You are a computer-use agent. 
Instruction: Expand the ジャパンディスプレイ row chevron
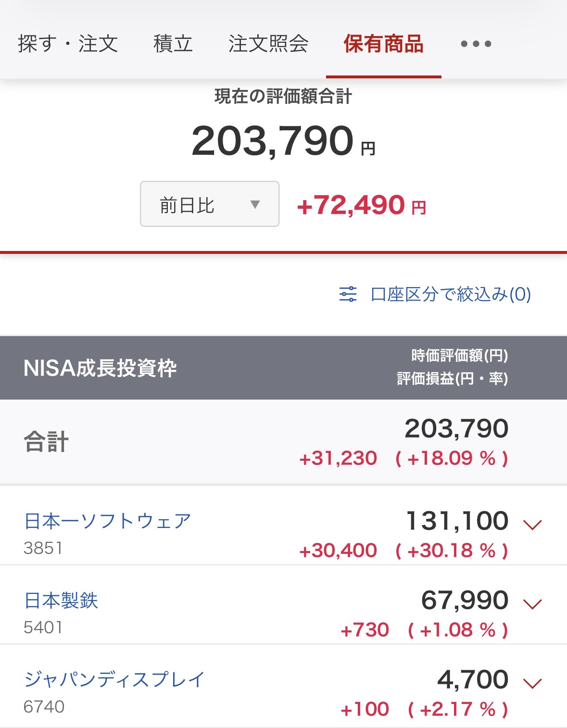tap(532, 683)
